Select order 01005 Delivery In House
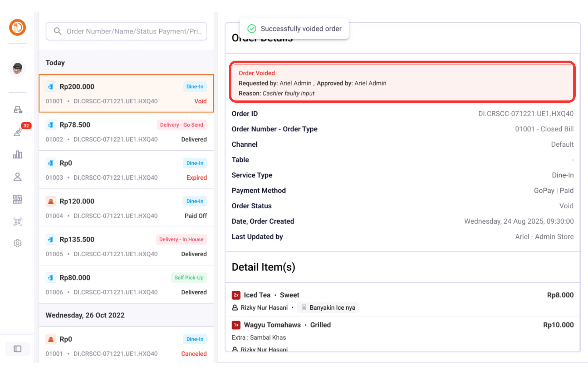Image resolution: width=588 pixels, height=376 pixels. point(126,246)
